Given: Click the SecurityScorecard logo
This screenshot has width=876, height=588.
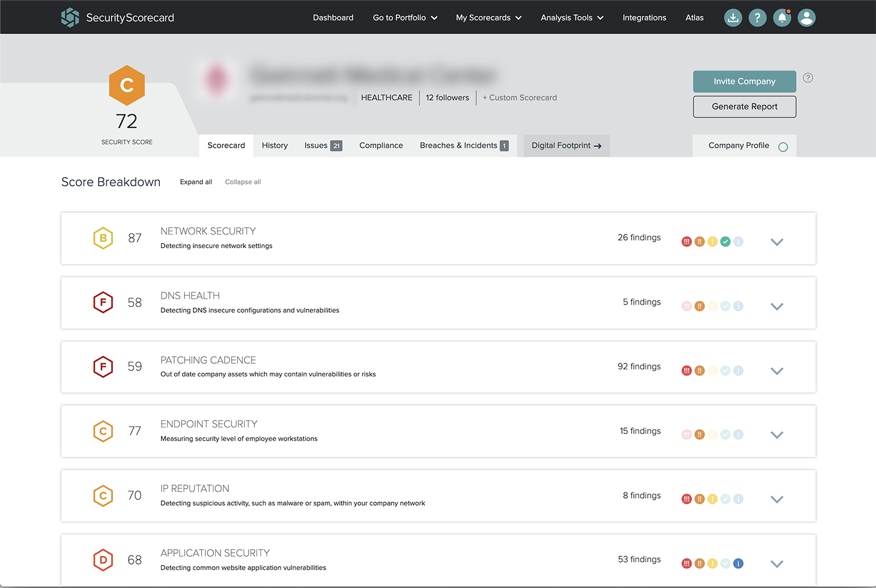Looking at the screenshot, I should click(x=118, y=18).
